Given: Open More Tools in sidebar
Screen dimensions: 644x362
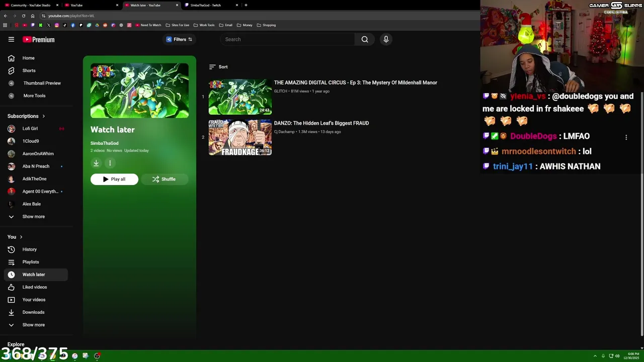Looking at the screenshot, I should [x=35, y=96].
